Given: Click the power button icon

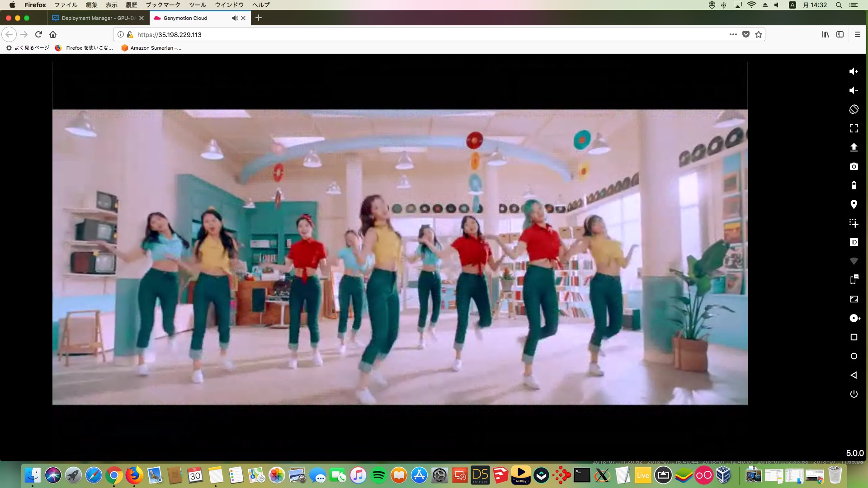Looking at the screenshot, I should [x=854, y=394].
